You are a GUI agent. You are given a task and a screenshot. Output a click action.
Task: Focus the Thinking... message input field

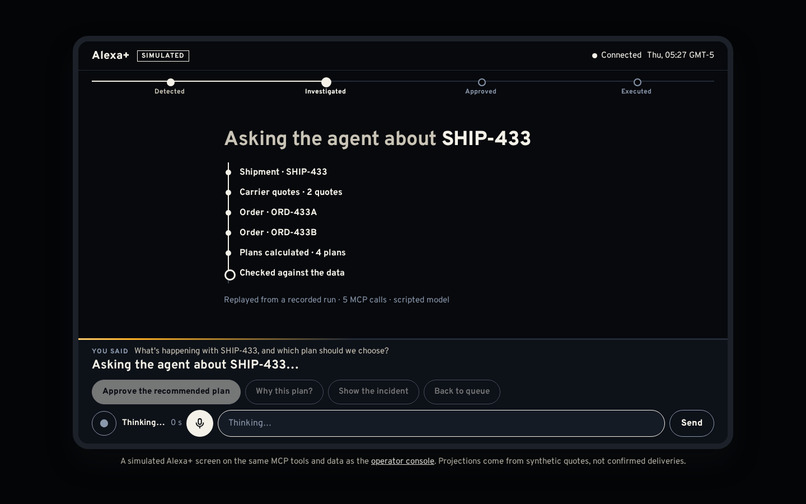tap(441, 423)
